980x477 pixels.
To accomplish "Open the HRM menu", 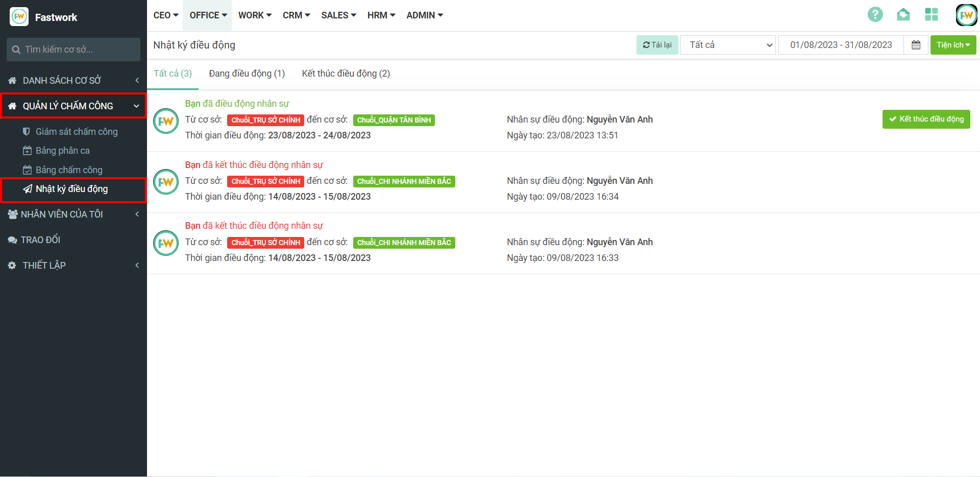I will pos(381,15).
